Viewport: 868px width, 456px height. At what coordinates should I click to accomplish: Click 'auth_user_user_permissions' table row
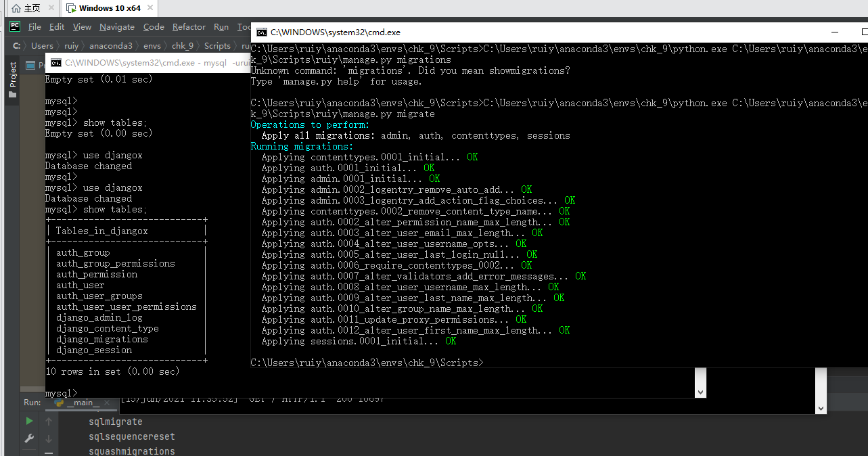[126, 306]
